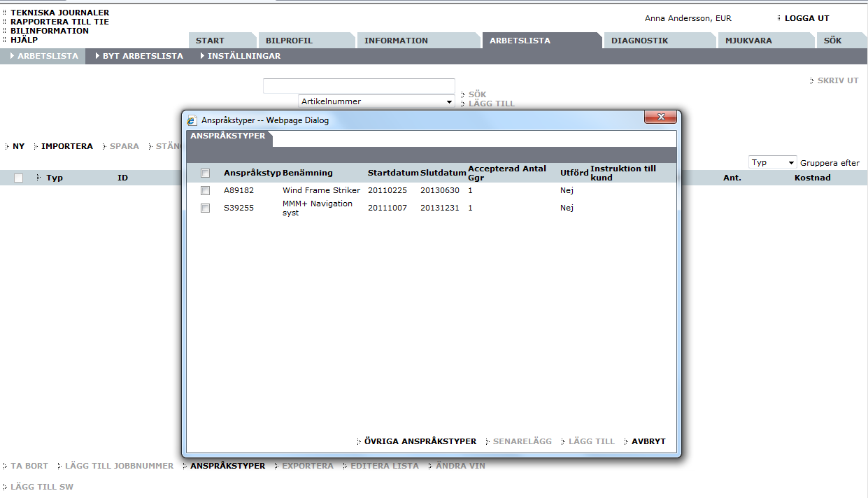Open the INSTÄLLNINGAR submenu item

pos(244,56)
